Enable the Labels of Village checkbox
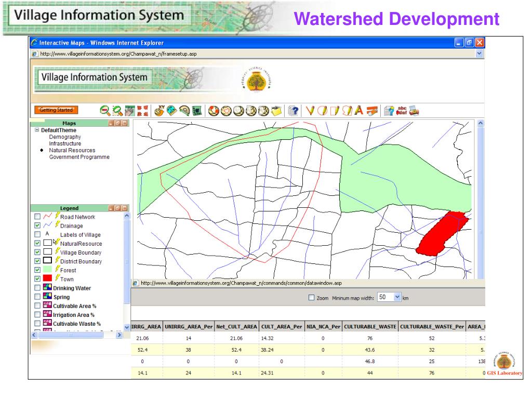 tap(37, 234)
